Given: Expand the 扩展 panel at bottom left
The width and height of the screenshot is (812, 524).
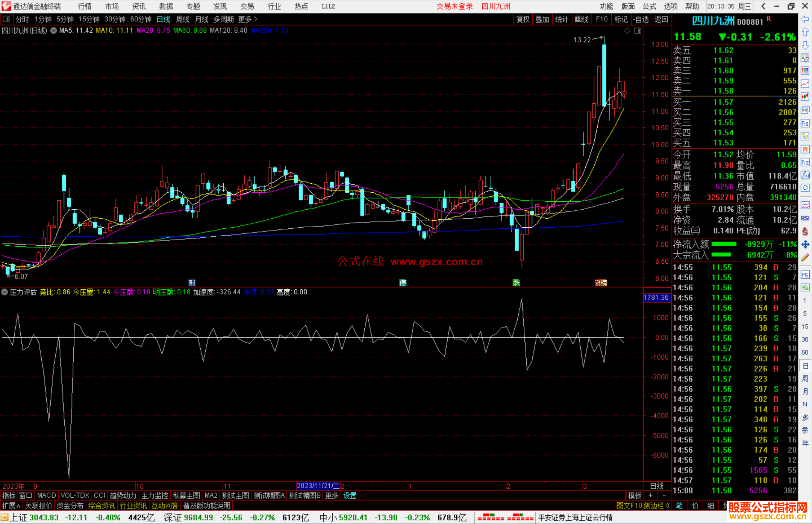Looking at the screenshot, I should (x=11, y=506).
